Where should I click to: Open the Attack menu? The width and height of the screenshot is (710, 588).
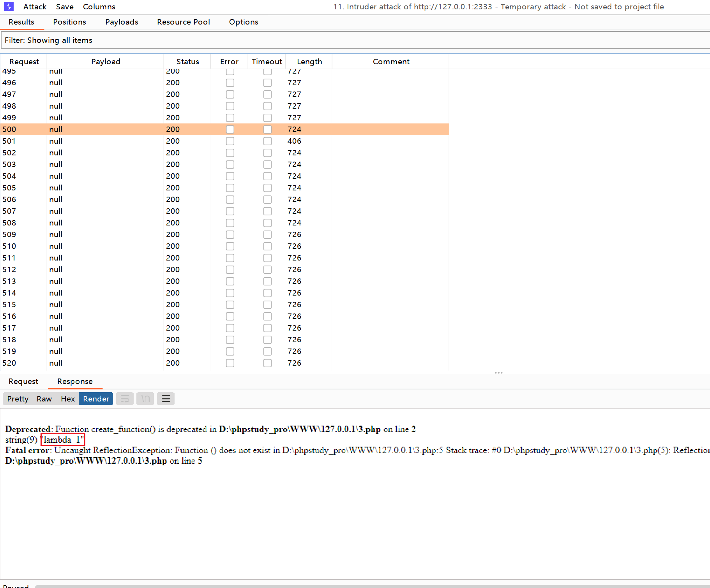click(35, 7)
